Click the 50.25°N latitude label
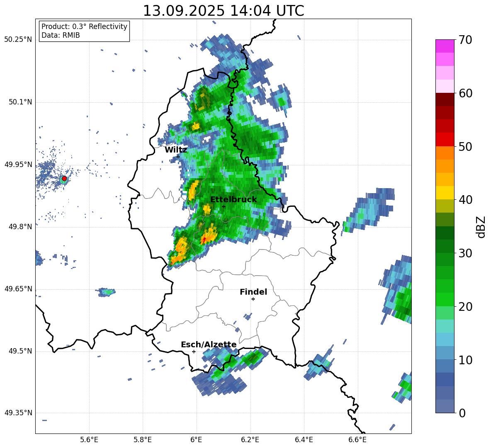This screenshot has height=448, width=491. pos(18,40)
